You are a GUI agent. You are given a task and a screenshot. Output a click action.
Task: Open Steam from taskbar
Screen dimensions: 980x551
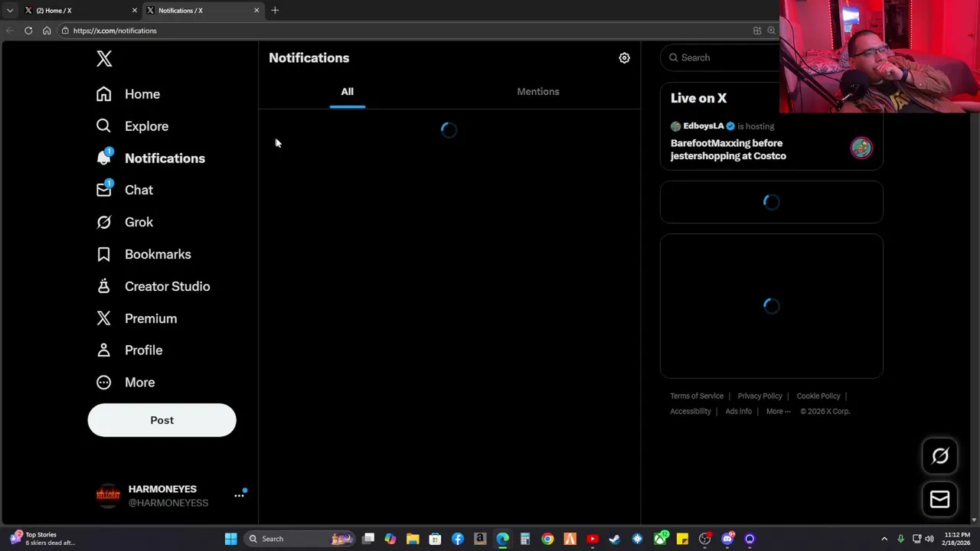(615, 539)
